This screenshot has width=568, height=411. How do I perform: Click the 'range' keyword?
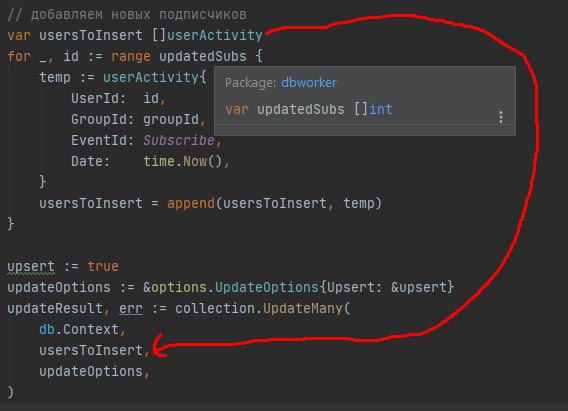click(131, 56)
